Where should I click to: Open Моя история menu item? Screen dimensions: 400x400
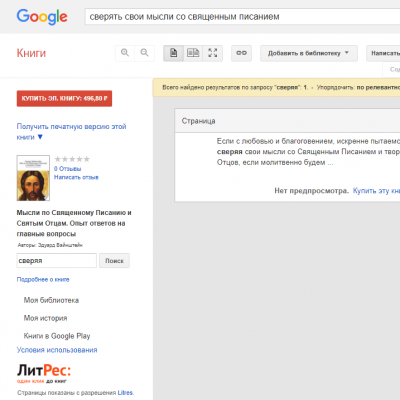[45, 318]
